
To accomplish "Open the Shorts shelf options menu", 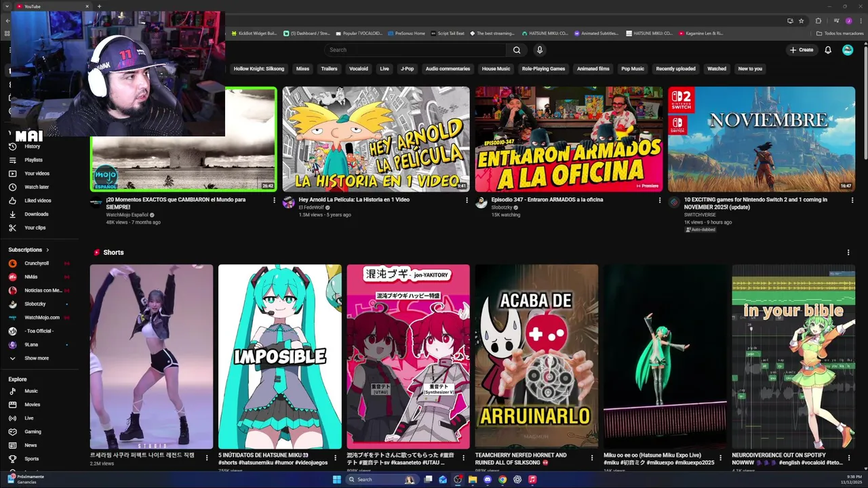I will pyautogui.click(x=848, y=252).
